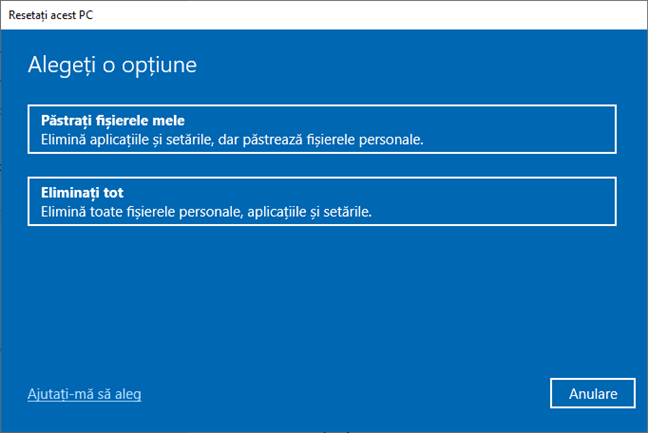Open the "Ajutați-mă să aleg" link

tap(84, 394)
